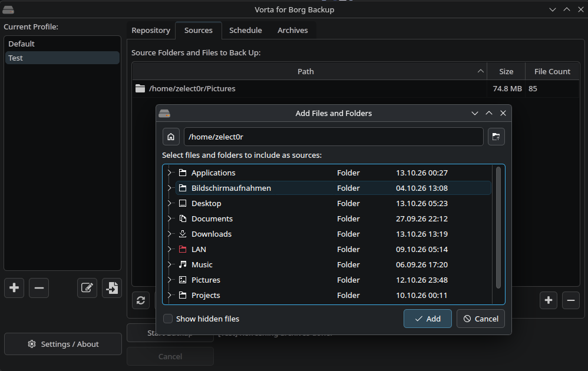588x371 pixels.
Task: Click the Music folder note icon
Action: pos(183,265)
